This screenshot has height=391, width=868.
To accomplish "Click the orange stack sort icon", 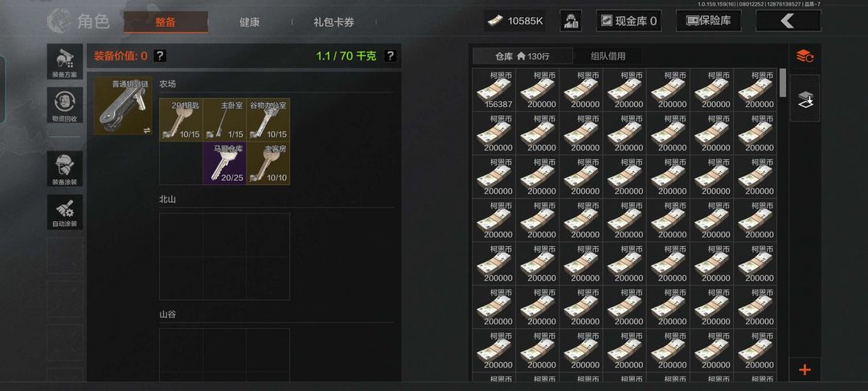I will (805, 56).
